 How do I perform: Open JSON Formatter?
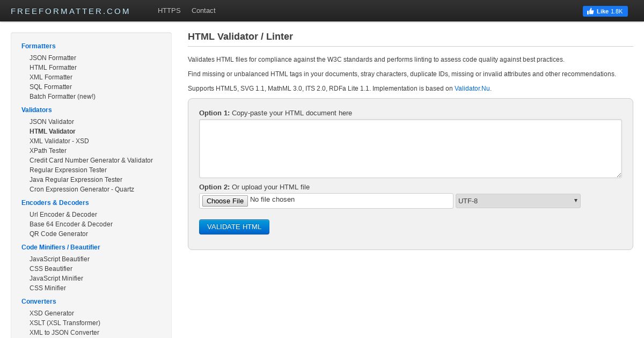tap(53, 58)
